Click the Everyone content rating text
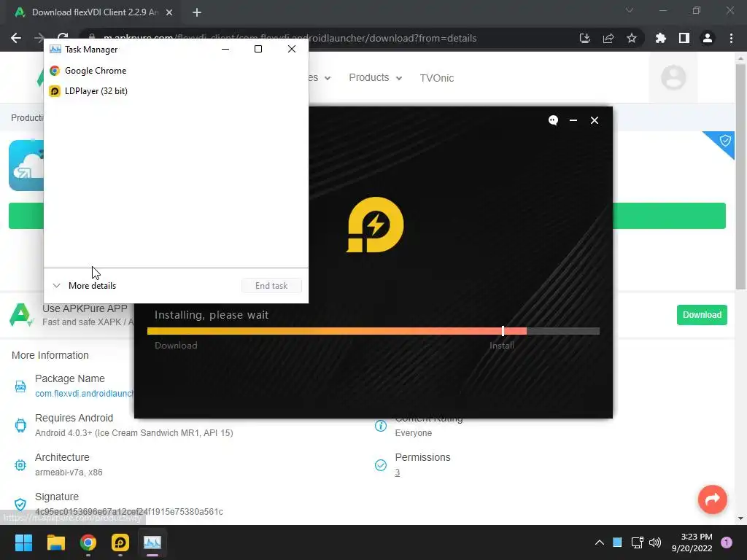The width and height of the screenshot is (747, 560). pos(413,433)
